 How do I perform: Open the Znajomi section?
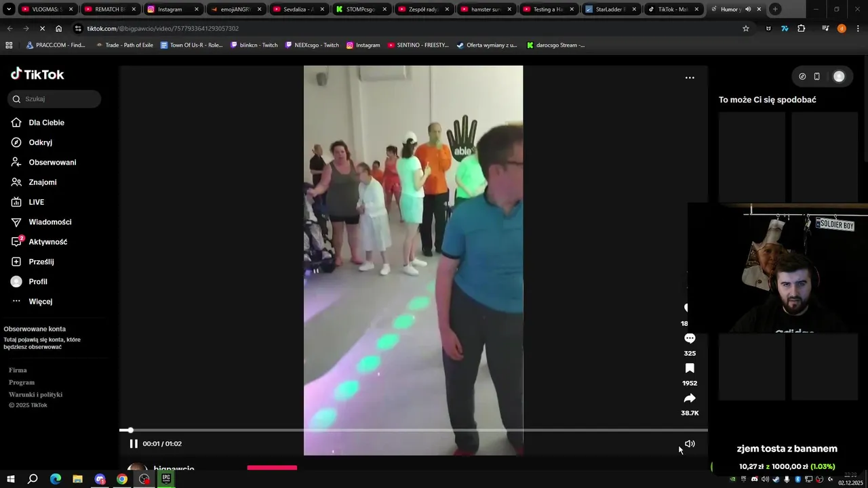[x=42, y=182]
